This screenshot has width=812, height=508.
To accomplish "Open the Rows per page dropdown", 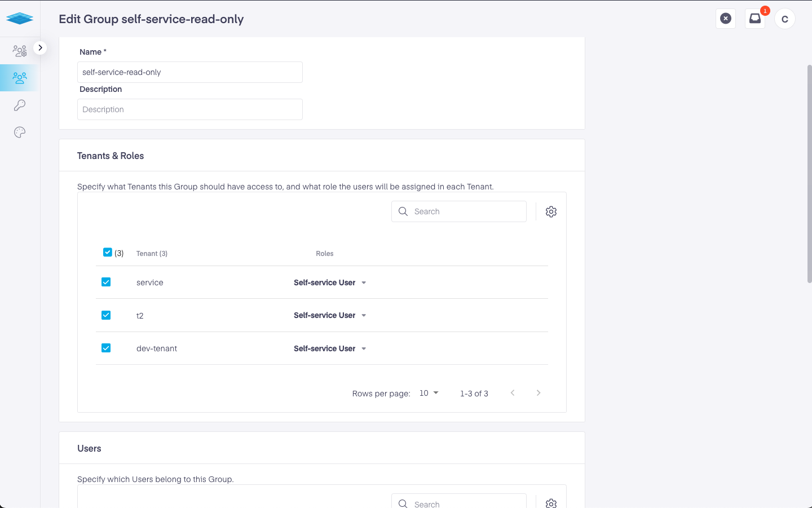I will coord(429,393).
